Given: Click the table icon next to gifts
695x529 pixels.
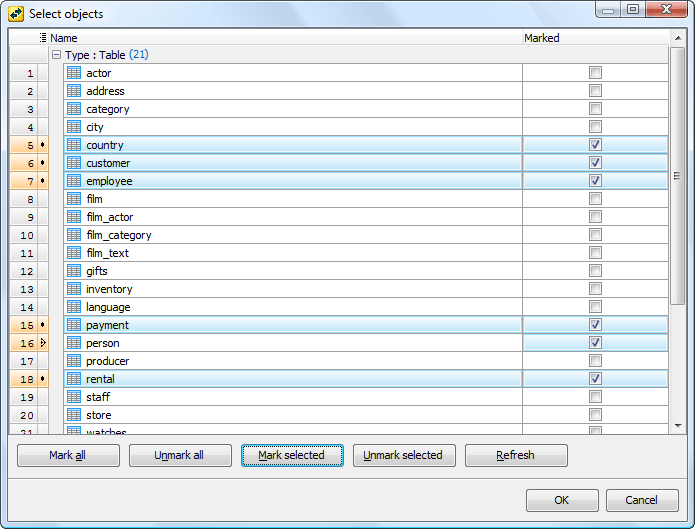Looking at the screenshot, I should tap(73, 271).
